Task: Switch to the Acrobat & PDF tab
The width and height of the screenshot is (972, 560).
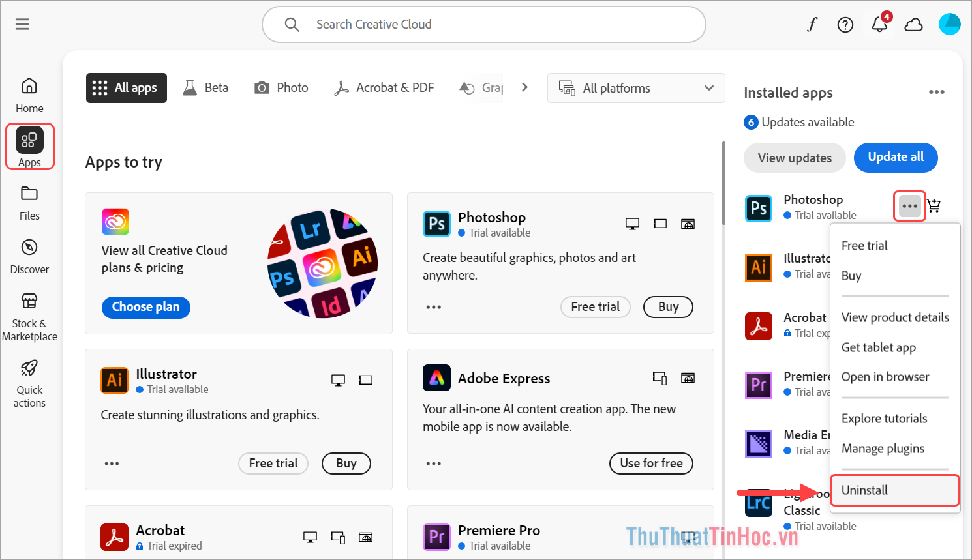Action: tap(384, 88)
